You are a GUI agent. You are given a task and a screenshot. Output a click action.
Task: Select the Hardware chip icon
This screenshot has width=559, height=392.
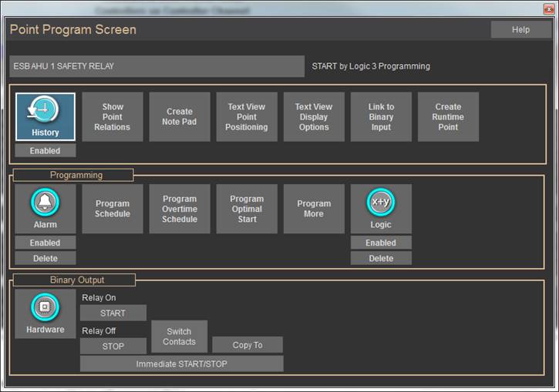click(45, 308)
